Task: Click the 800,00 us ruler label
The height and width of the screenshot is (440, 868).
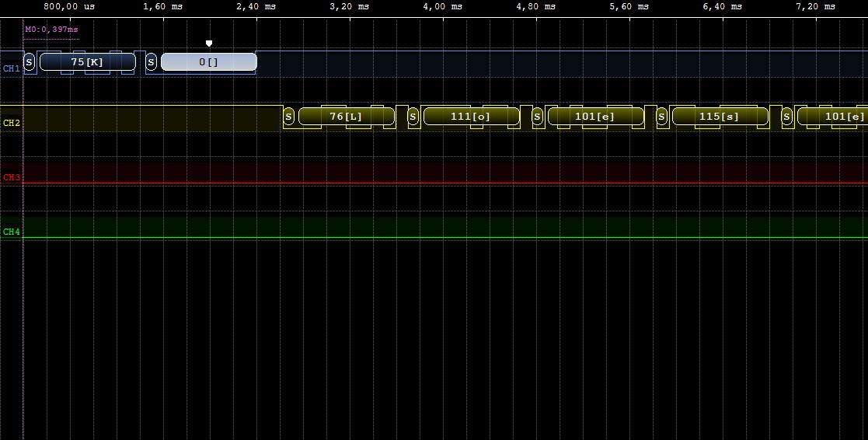Action: [69, 6]
